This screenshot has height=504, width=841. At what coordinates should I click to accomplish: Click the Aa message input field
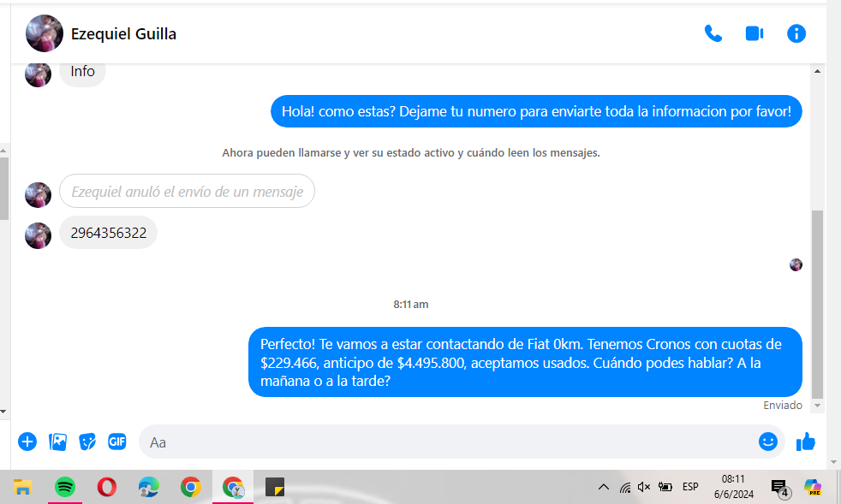(445, 442)
